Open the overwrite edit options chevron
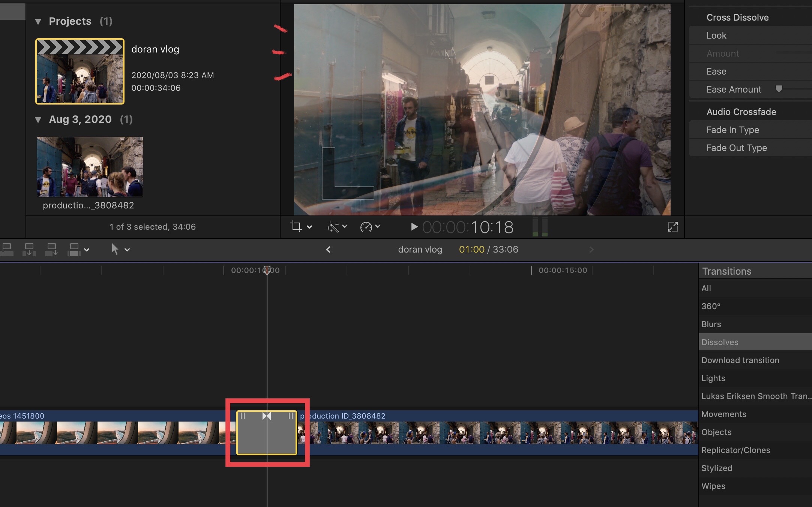This screenshot has width=812, height=507. (x=87, y=250)
